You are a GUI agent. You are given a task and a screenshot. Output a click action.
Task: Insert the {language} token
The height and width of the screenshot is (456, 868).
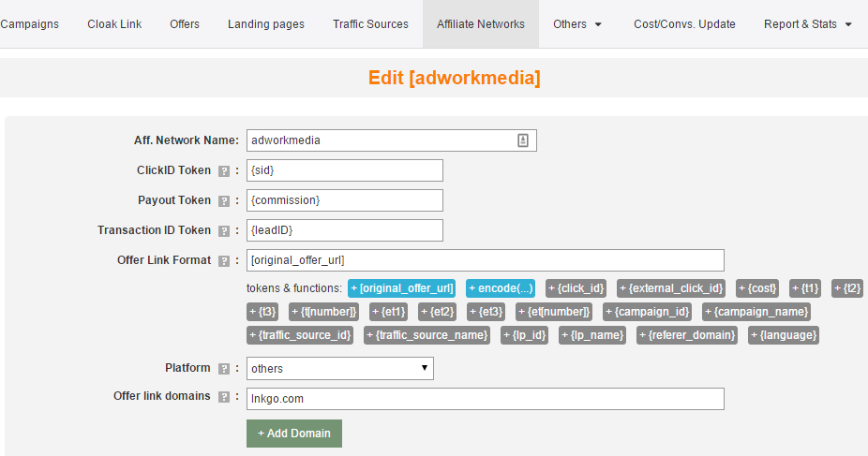pos(784,335)
